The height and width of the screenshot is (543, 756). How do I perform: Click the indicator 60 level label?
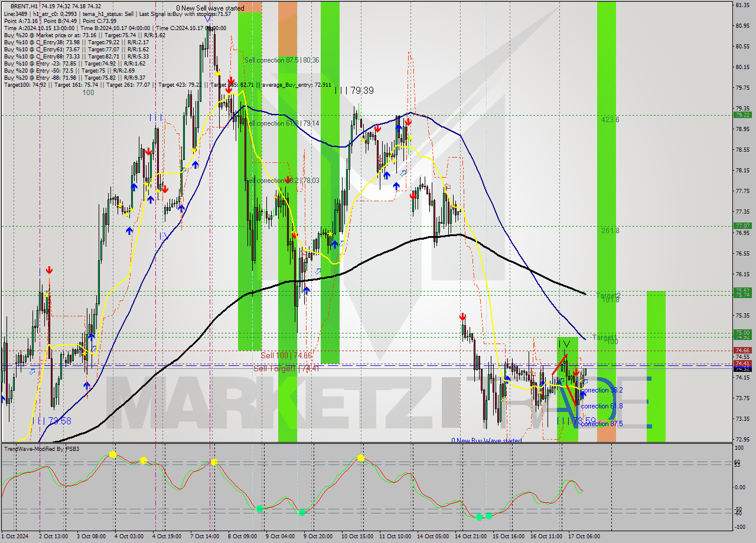click(738, 462)
